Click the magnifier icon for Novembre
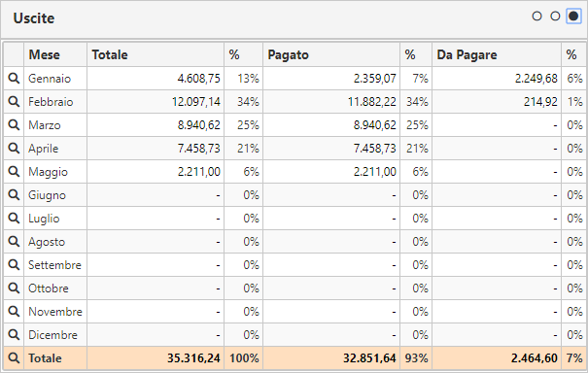 14,311
